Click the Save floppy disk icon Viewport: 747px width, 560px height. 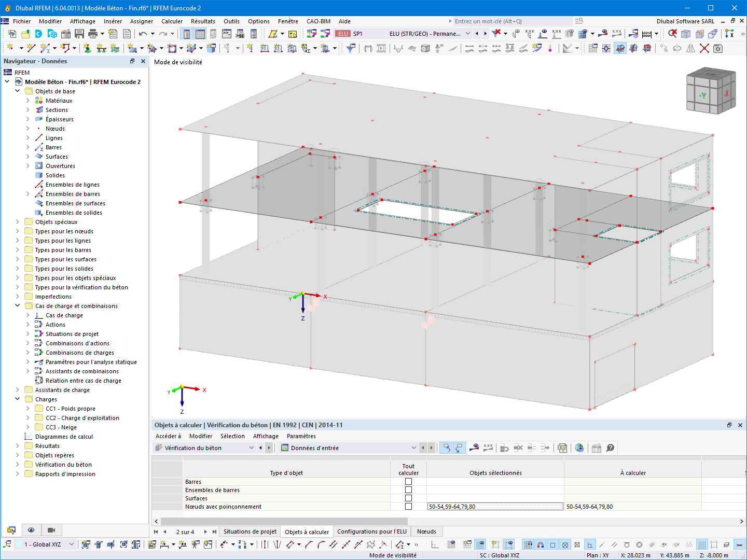[79, 34]
